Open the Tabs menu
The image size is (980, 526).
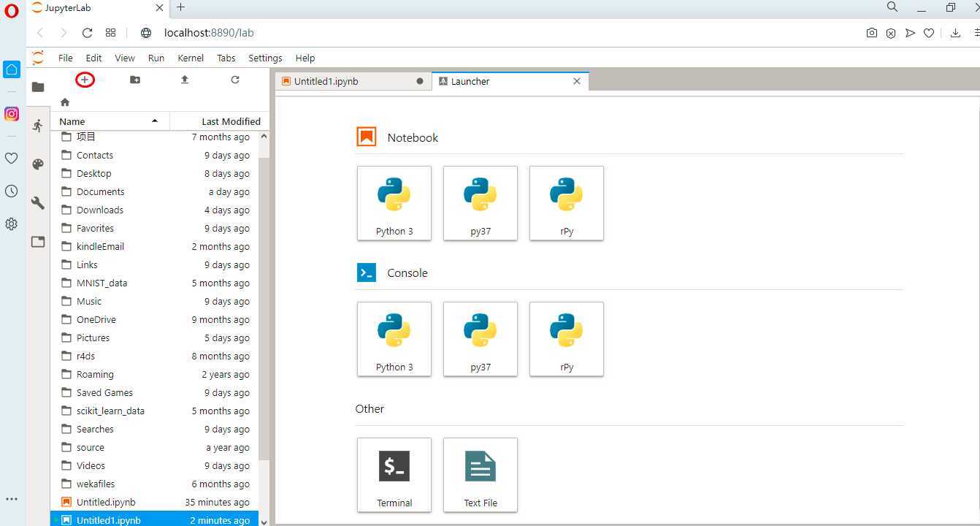click(x=226, y=58)
